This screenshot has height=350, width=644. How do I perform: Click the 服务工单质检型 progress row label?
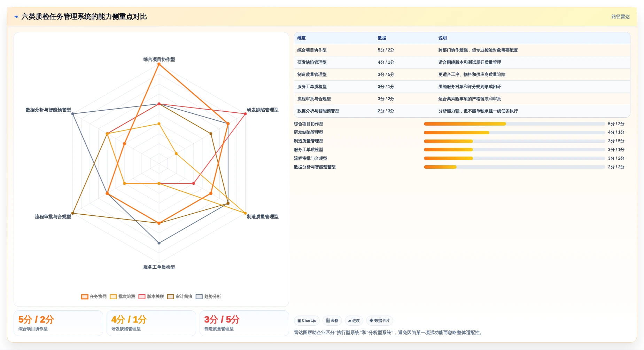click(309, 150)
